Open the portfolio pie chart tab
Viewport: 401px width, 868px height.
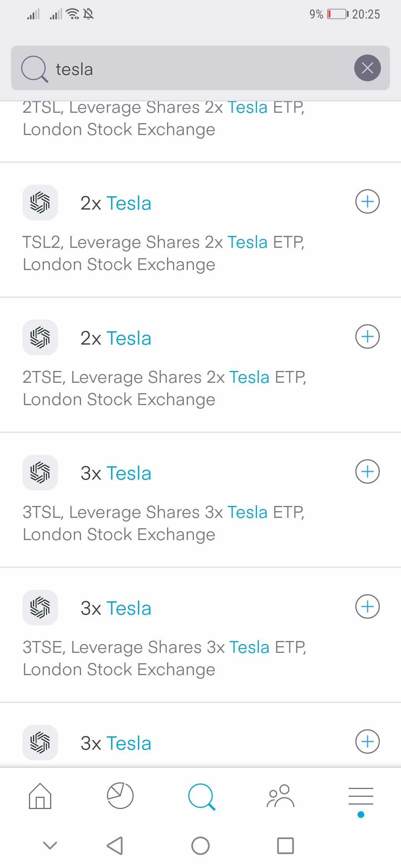[x=120, y=796]
